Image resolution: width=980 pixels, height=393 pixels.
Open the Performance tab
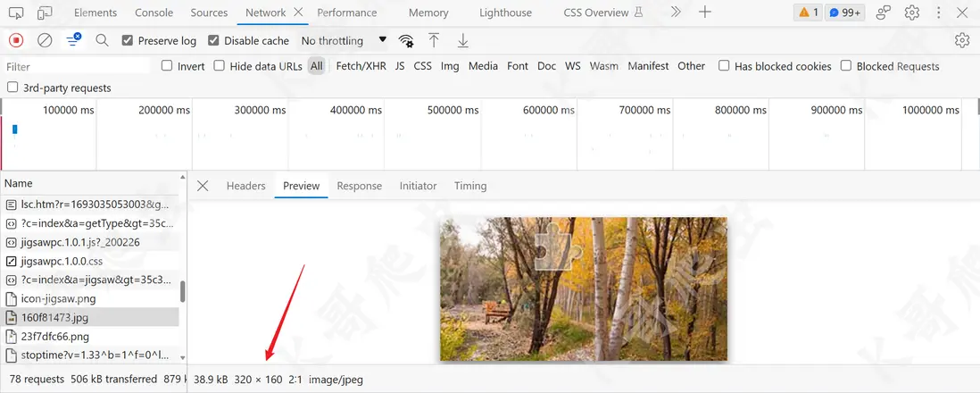click(x=347, y=13)
